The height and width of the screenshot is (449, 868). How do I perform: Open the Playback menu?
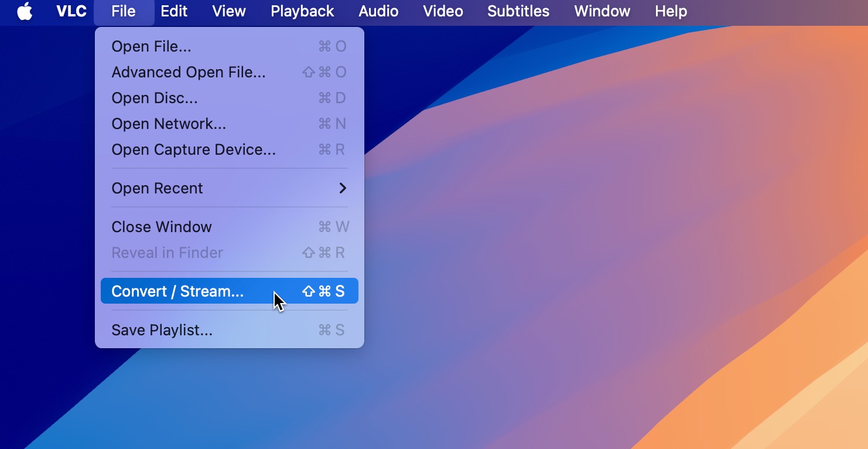click(x=302, y=12)
